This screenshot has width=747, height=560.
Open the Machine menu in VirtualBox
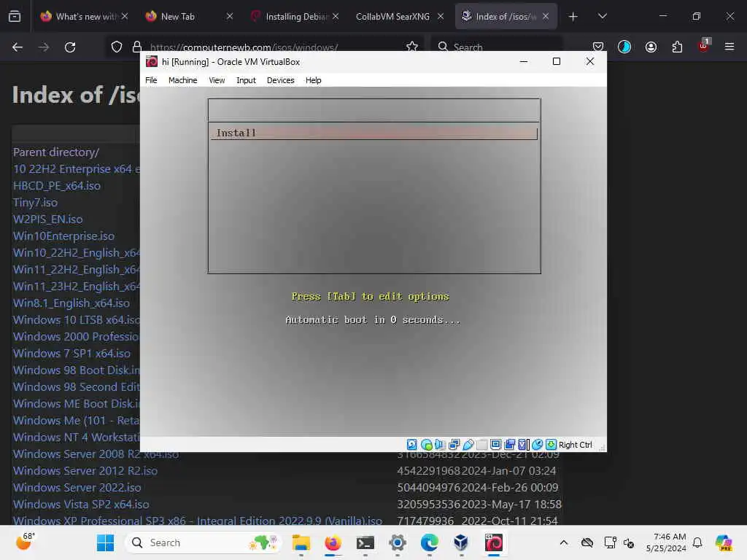point(182,80)
